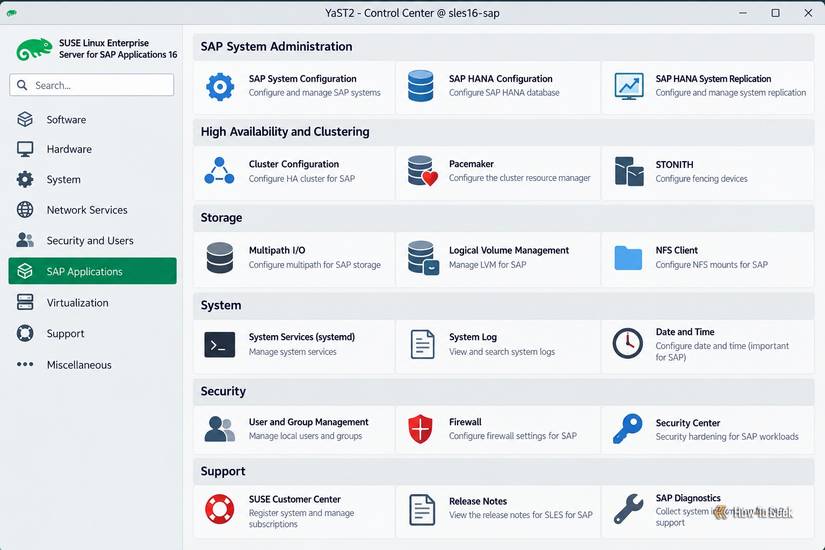825x550 pixels.
Task: Click the 'Configure HA cluster for SAP' description
Action: pos(301,179)
